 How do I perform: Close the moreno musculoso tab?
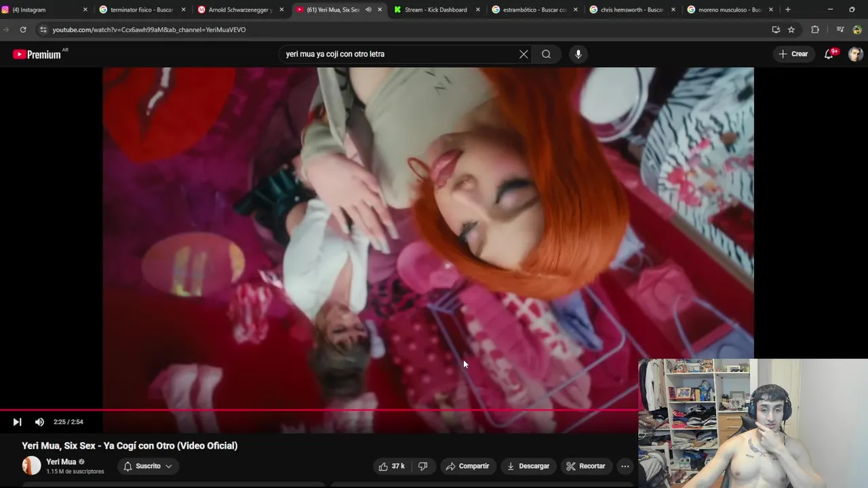tap(770, 9)
